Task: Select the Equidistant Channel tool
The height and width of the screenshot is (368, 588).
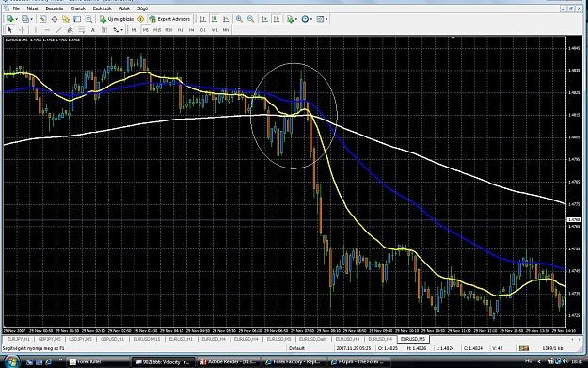Action: tap(71, 30)
